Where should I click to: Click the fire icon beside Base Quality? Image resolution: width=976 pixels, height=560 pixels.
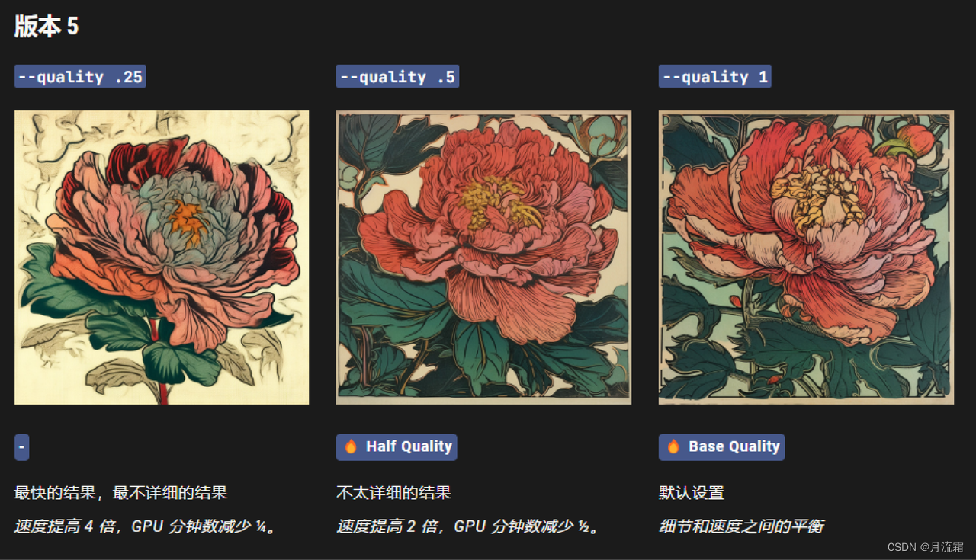pyautogui.click(x=673, y=446)
